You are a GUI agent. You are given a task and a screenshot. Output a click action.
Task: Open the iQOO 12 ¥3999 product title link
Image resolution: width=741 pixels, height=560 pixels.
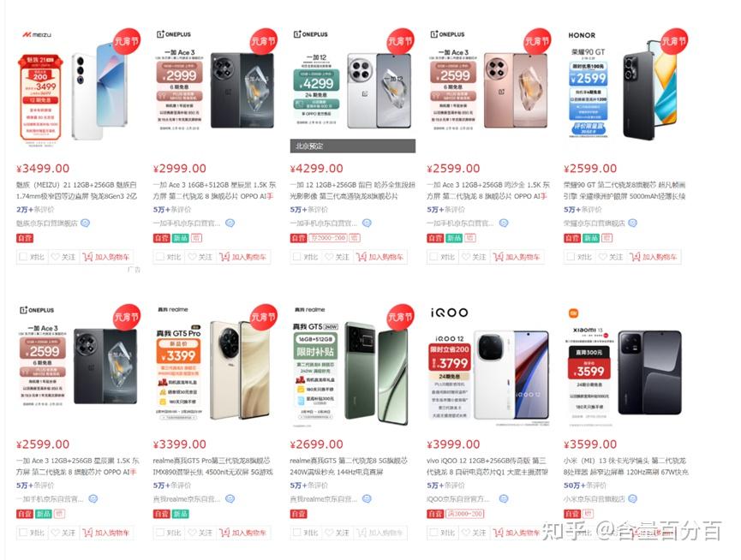click(488, 466)
